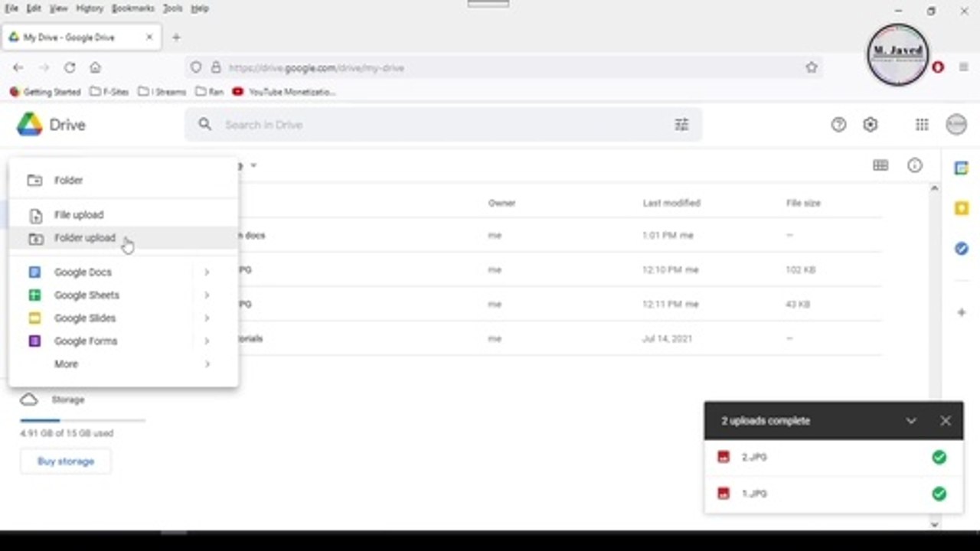
Task: Close the uploads complete panel
Action: [x=946, y=421]
